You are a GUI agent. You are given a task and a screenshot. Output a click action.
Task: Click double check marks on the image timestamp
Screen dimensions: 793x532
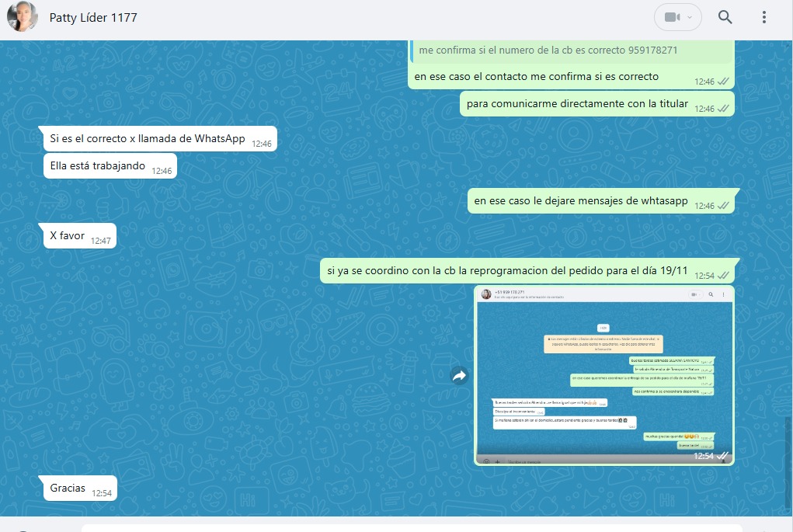coord(722,456)
